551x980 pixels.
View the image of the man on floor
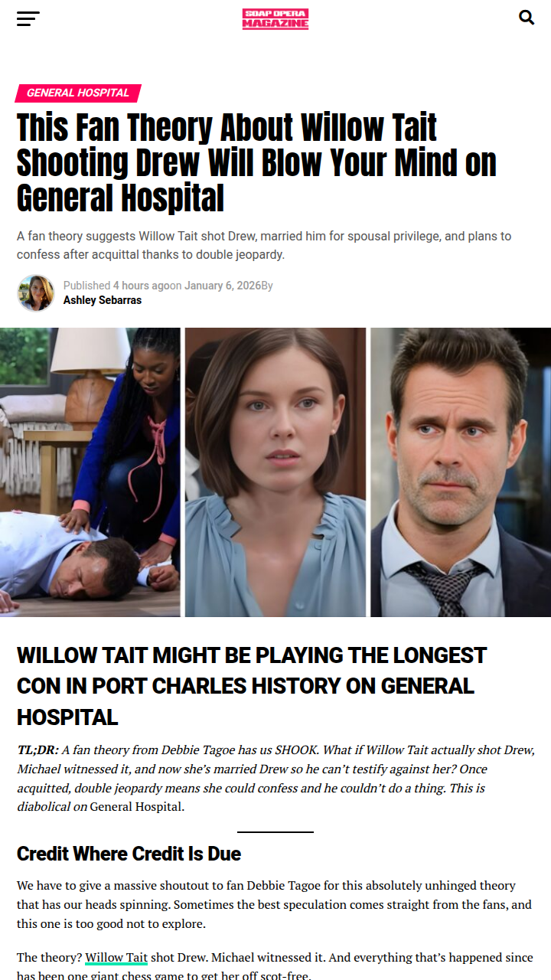click(x=90, y=472)
